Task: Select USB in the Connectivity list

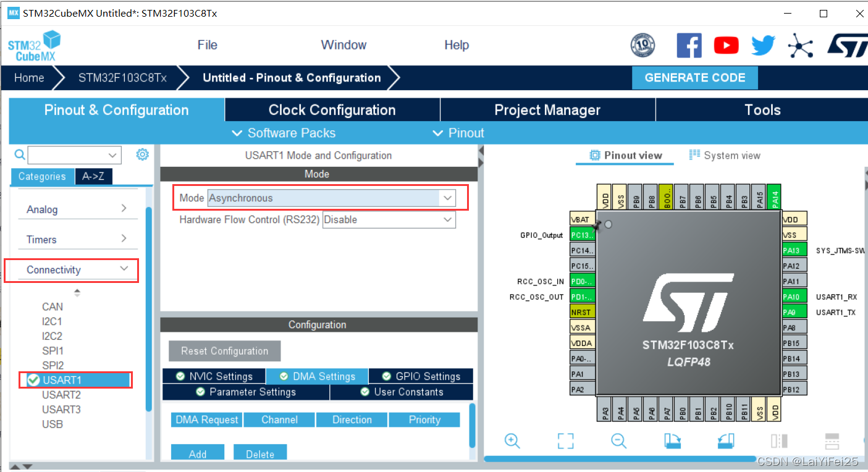Action: point(53,424)
